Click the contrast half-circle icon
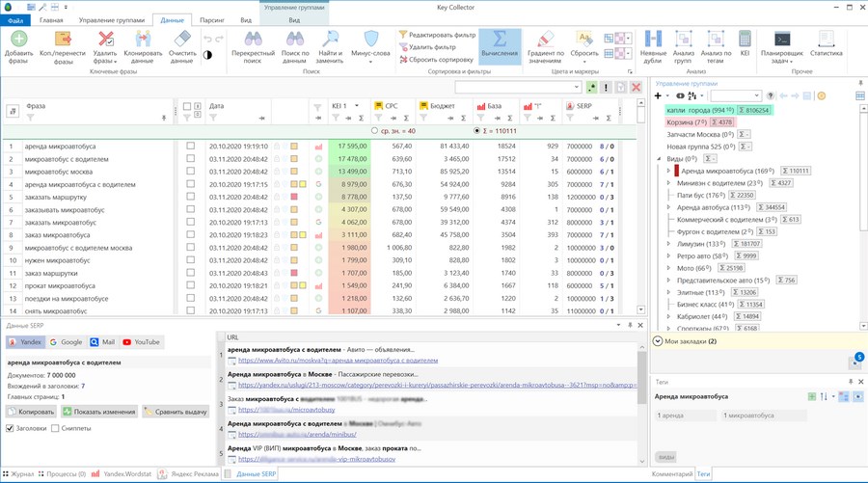 pyautogui.click(x=207, y=55)
